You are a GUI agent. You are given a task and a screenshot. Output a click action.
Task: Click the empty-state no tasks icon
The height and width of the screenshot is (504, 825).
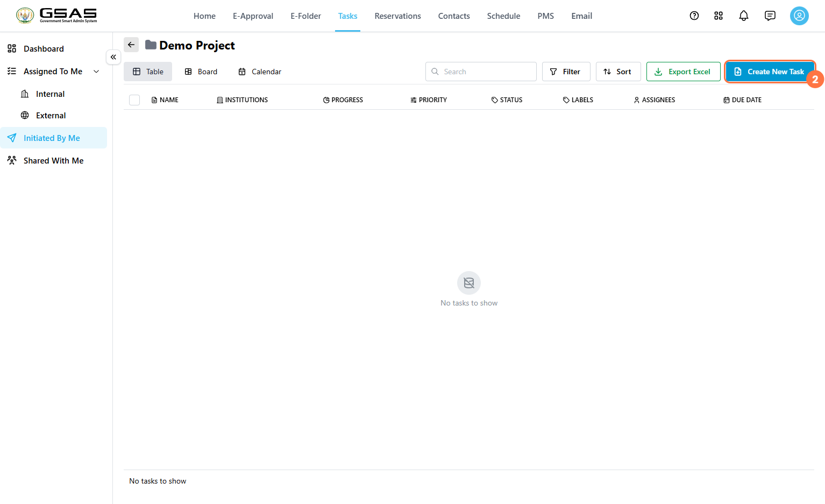(469, 283)
